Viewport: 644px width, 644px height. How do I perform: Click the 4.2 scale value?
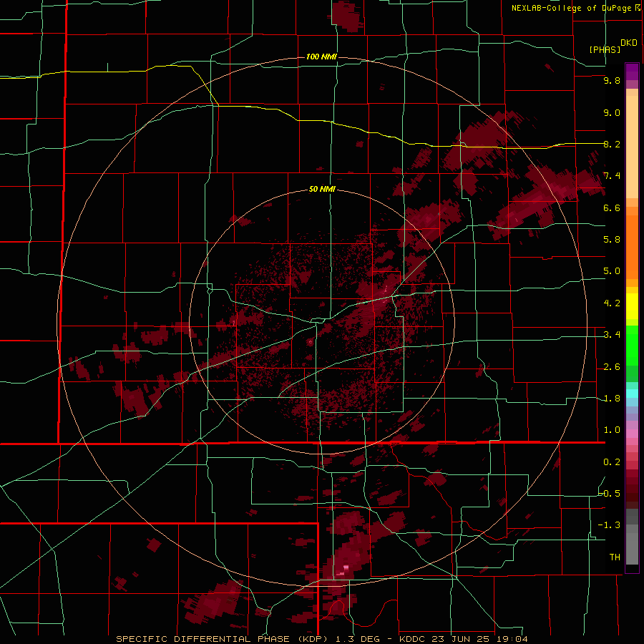[612, 303]
